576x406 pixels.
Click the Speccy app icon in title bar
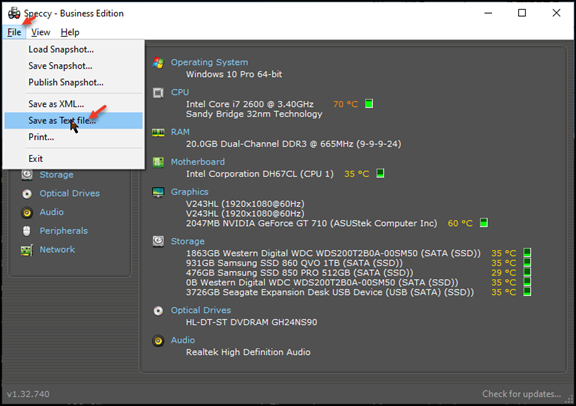point(14,13)
